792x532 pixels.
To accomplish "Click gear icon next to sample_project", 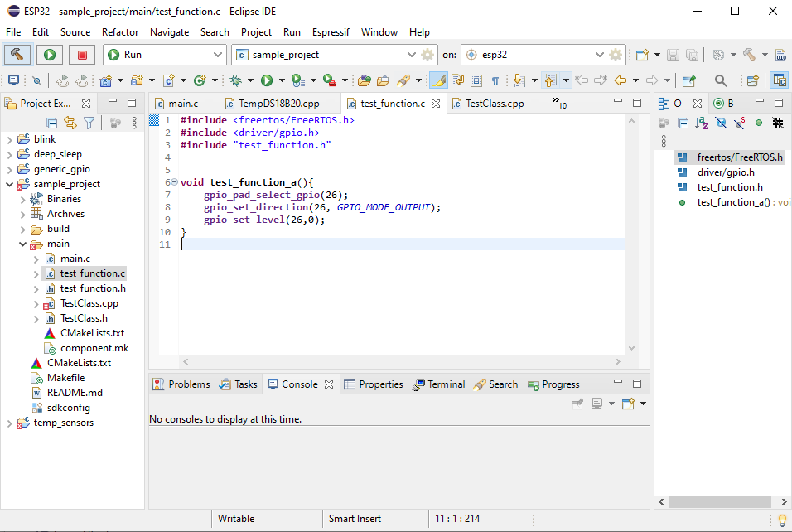I will (427, 55).
